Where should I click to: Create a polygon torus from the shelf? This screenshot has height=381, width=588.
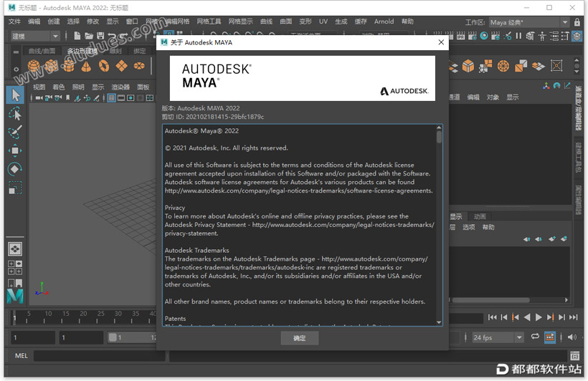pos(104,66)
